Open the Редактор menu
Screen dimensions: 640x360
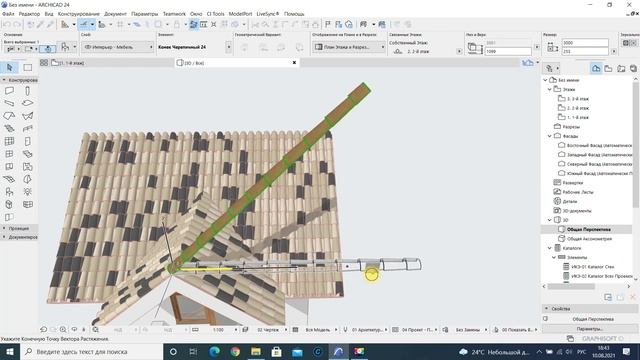pyautogui.click(x=29, y=14)
